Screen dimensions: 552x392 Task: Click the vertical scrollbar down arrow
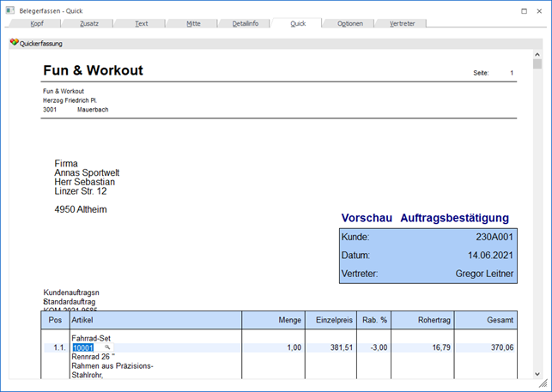[537, 374]
